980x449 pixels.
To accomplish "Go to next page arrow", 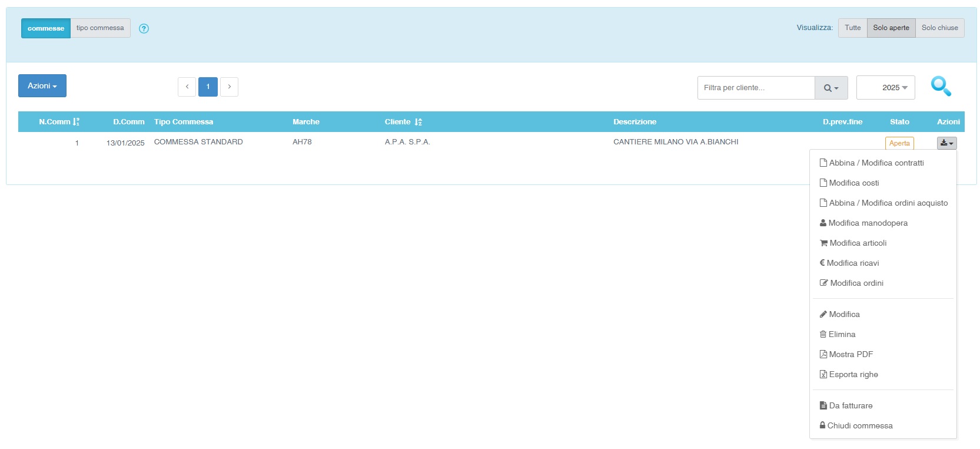I will 230,87.
